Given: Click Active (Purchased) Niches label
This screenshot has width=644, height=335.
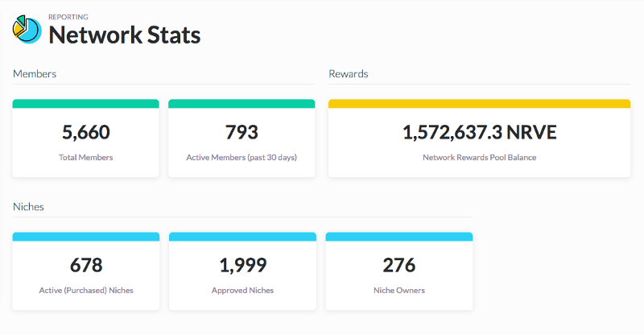Looking at the screenshot, I should 86,290.
